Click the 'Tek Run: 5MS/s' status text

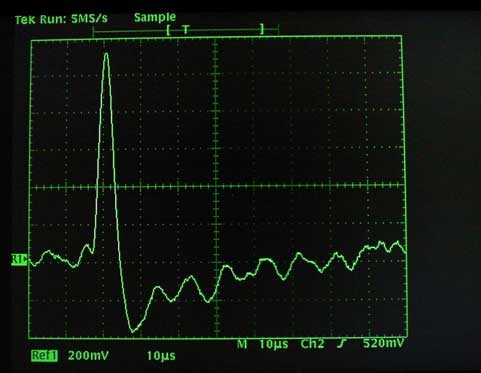click(x=61, y=19)
